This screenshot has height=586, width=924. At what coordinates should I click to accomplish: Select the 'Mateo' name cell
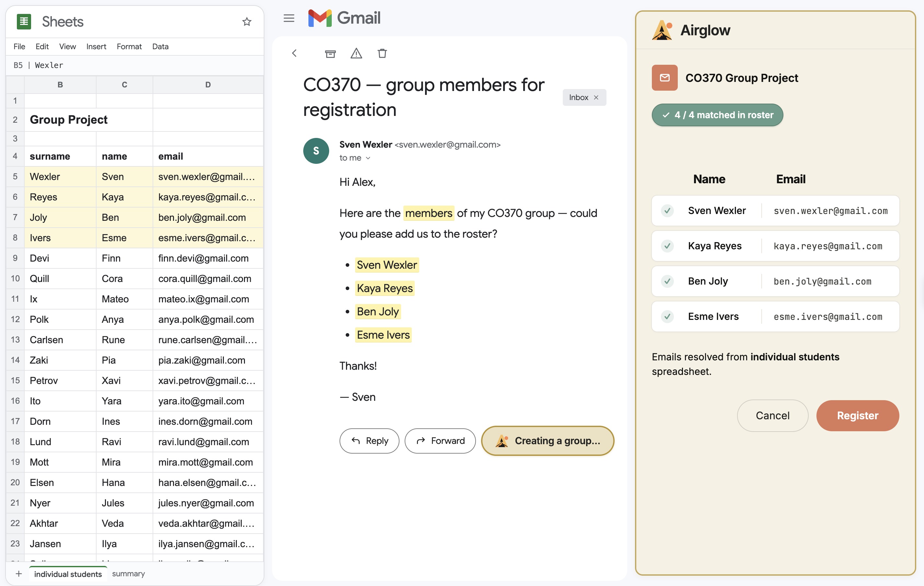pos(124,299)
